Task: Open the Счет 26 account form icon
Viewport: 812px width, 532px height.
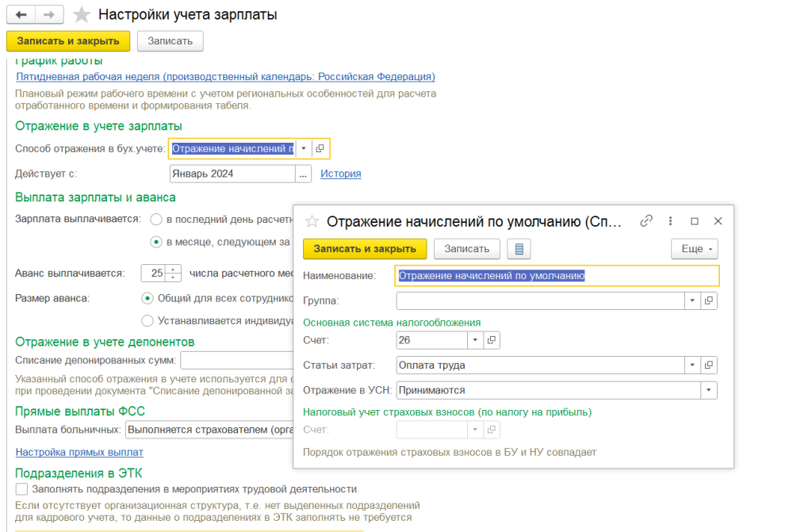Action: (x=492, y=340)
